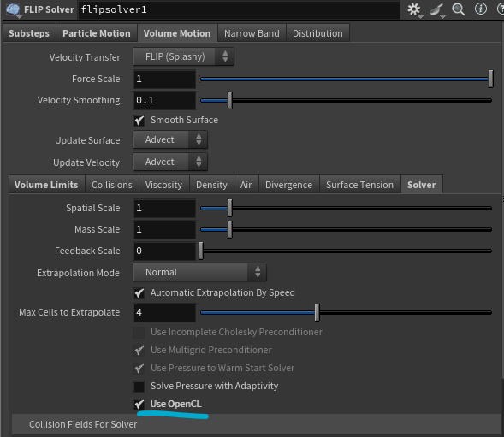The image size is (504, 437).
Task: Switch to the Particle Motion tab
Action: [97, 33]
